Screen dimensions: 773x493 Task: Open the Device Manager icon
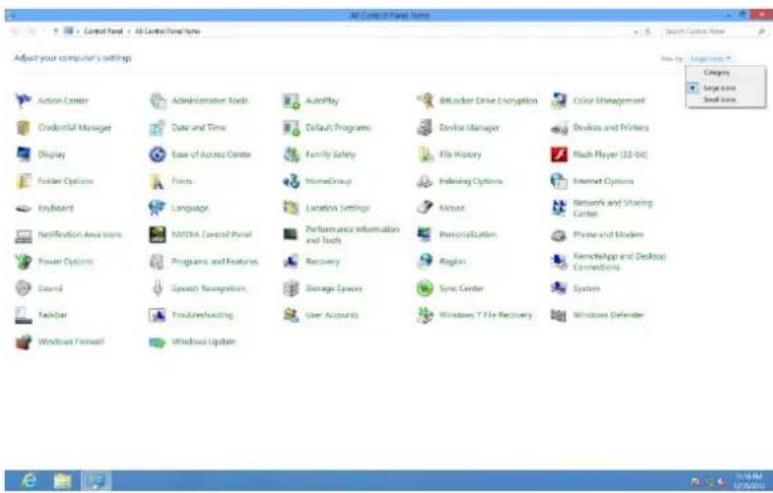[425, 128]
